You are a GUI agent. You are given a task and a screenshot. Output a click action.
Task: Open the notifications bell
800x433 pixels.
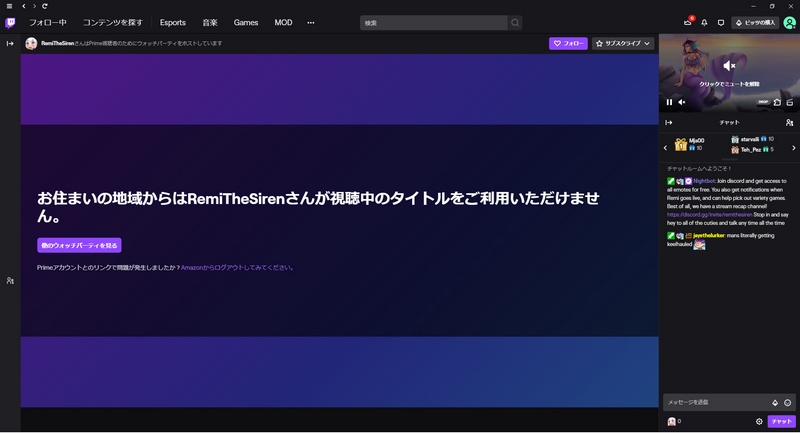[x=704, y=22]
